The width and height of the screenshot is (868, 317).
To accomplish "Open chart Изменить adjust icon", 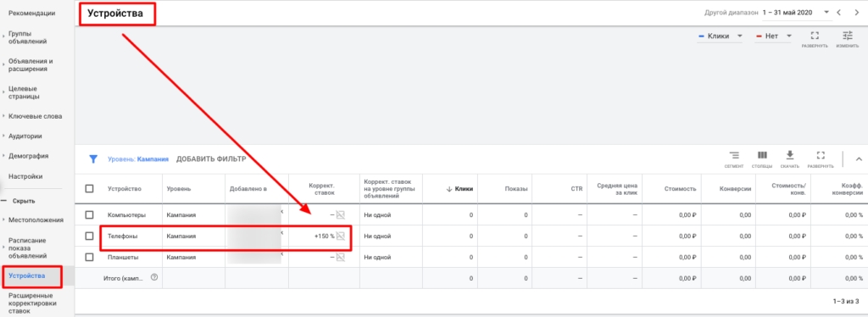I will click(848, 36).
